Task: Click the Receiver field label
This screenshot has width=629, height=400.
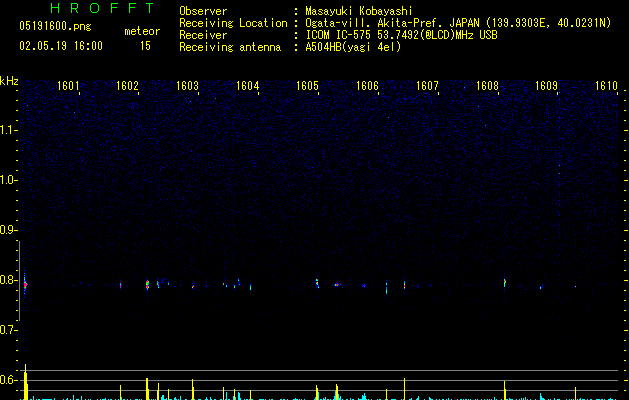Action: (203, 35)
